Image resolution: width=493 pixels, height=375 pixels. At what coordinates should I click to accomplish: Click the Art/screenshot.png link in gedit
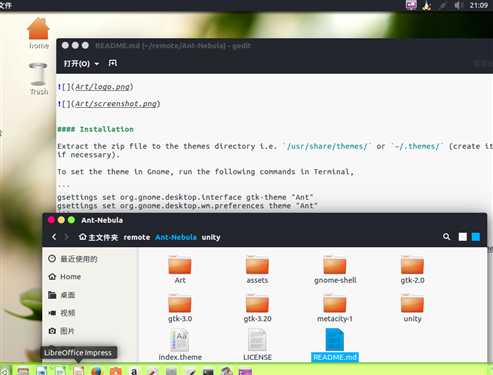[x=116, y=104]
